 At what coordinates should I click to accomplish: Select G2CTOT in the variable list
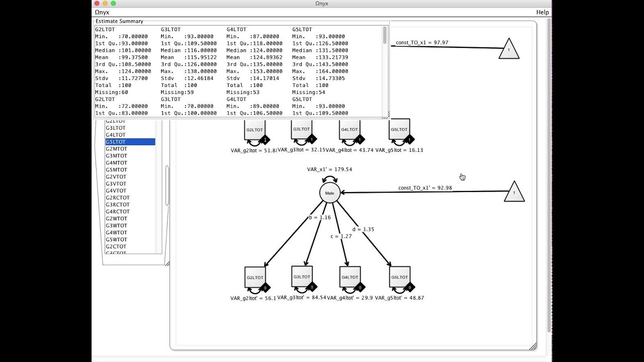[x=130, y=247]
